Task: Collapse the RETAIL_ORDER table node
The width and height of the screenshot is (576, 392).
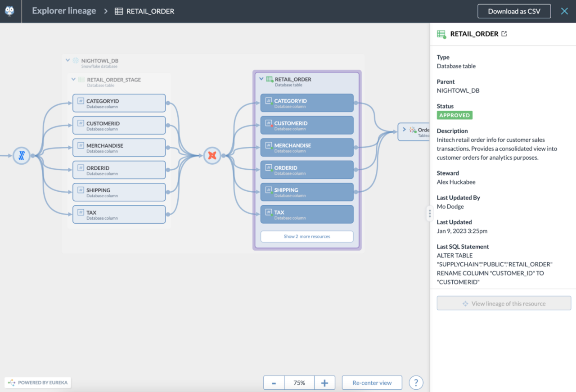Action: [261, 79]
